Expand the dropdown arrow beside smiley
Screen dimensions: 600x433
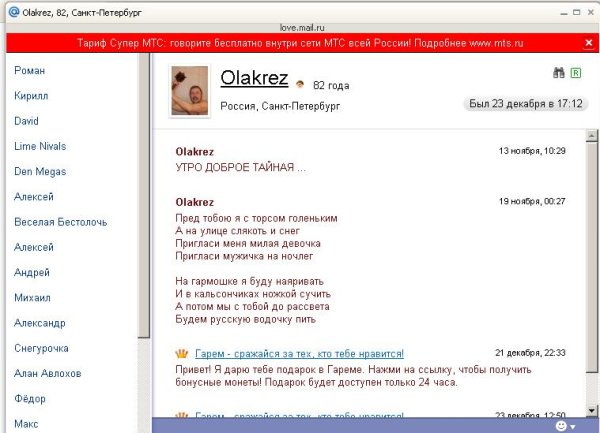pos(573,426)
